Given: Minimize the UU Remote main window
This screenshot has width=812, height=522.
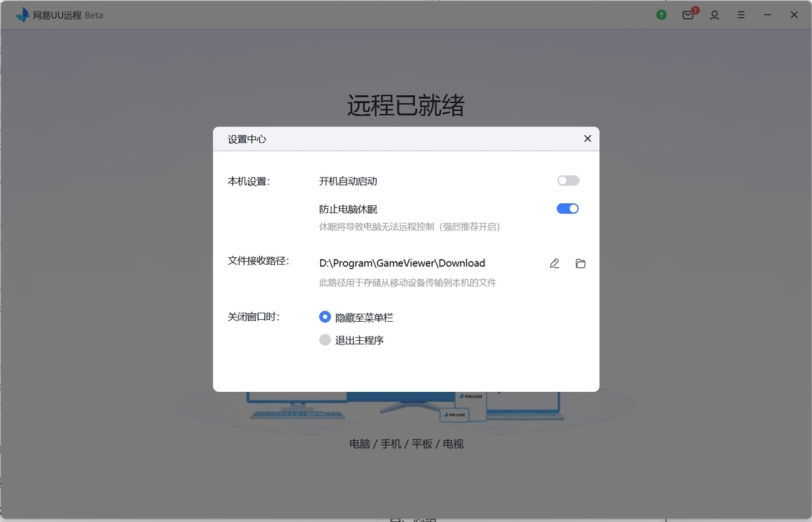Looking at the screenshot, I should 768,15.
